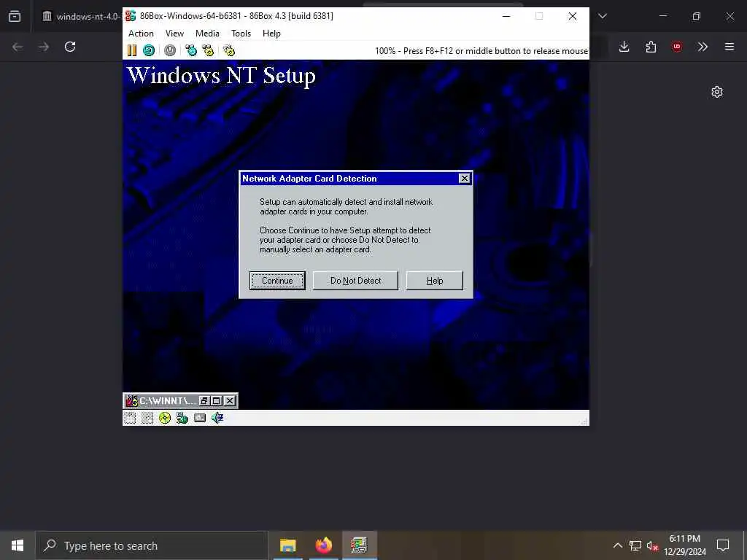Image resolution: width=747 pixels, height=560 pixels.
Task: Choose the Do Not Detect button
Action: (x=355, y=281)
